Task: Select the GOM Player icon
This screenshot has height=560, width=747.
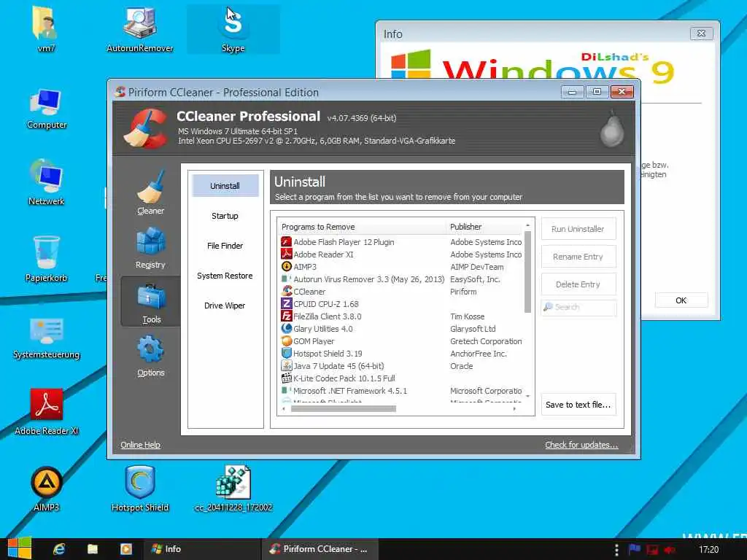Action: [x=286, y=341]
